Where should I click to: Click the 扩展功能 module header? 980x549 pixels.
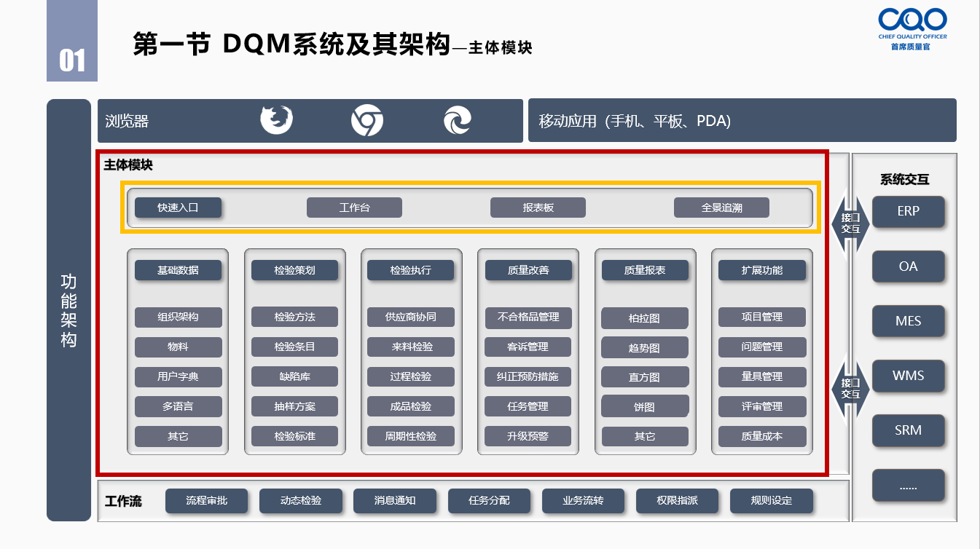(x=762, y=270)
